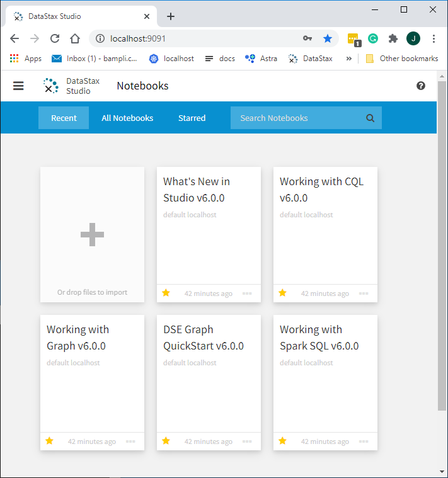Switch to the Starred tab
Viewport: 448px width, 478px height.
pos(192,118)
